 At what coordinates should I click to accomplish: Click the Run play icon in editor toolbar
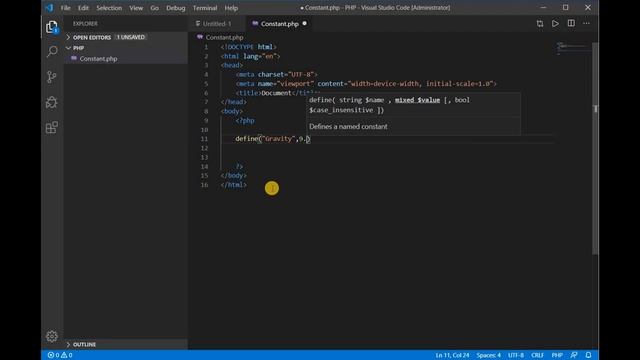[555, 24]
